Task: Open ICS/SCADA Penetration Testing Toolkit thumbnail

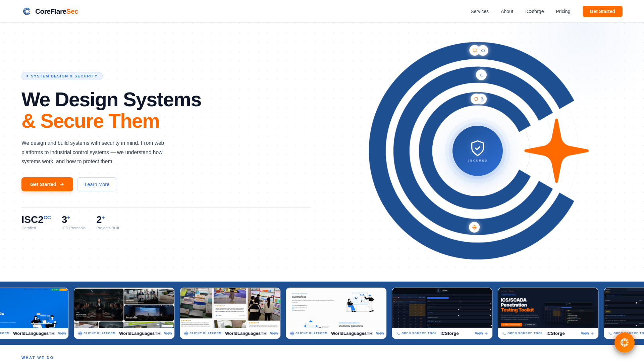Action: (548, 308)
